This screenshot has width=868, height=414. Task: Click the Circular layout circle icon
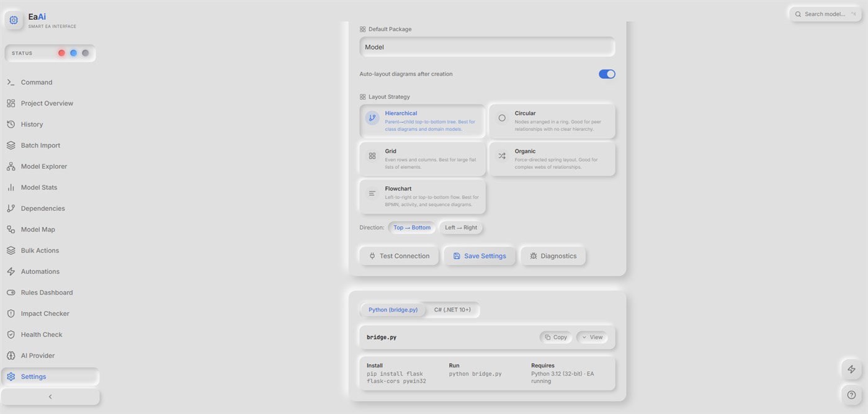(502, 118)
